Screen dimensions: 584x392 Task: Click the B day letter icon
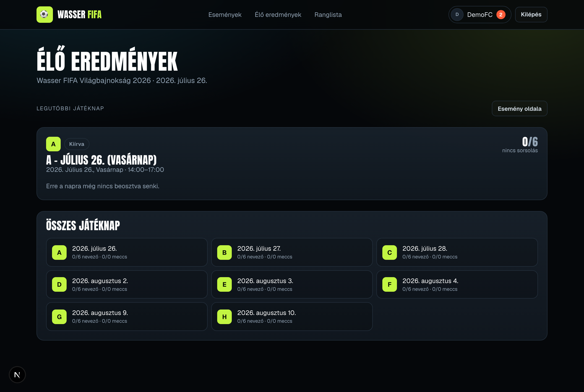click(x=224, y=253)
